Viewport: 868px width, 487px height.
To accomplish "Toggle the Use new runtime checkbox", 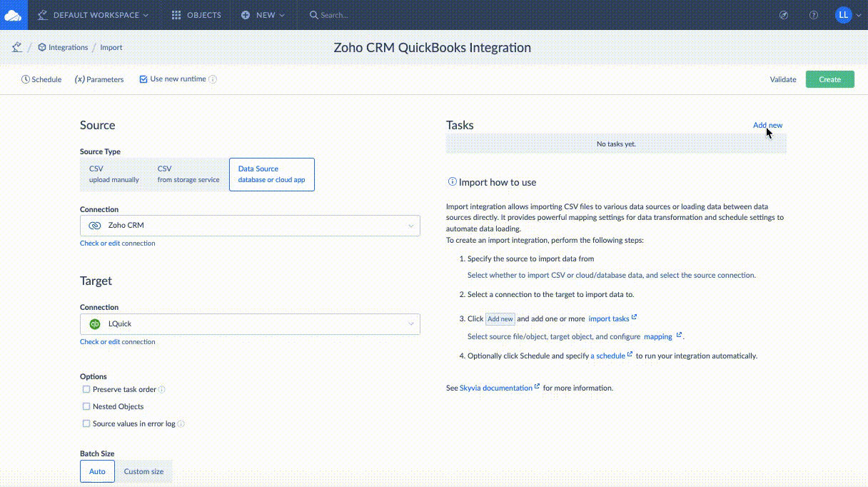I will pos(143,79).
